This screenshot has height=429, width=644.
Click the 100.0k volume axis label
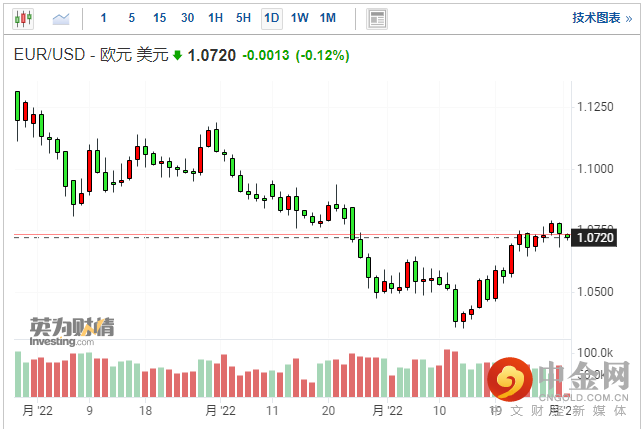point(596,353)
